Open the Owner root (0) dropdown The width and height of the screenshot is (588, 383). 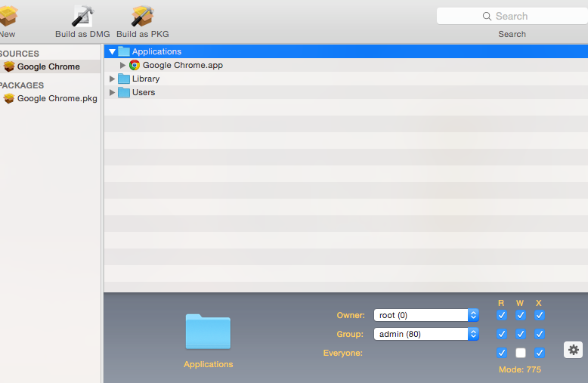coord(426,315)
